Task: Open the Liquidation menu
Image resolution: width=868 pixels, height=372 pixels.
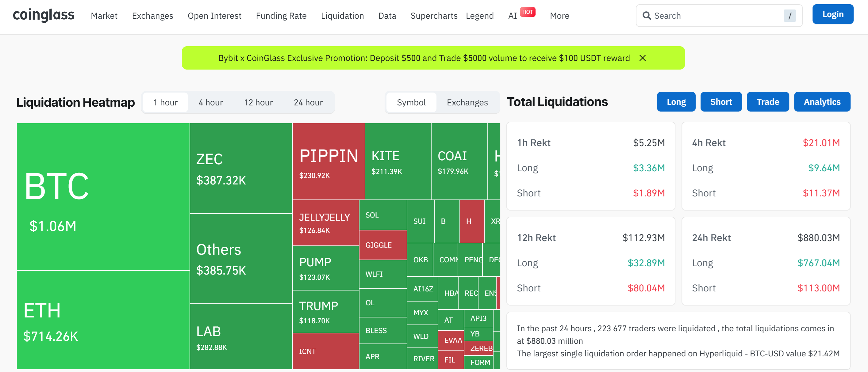Action: pyautogui.click(x=342, y=16)
